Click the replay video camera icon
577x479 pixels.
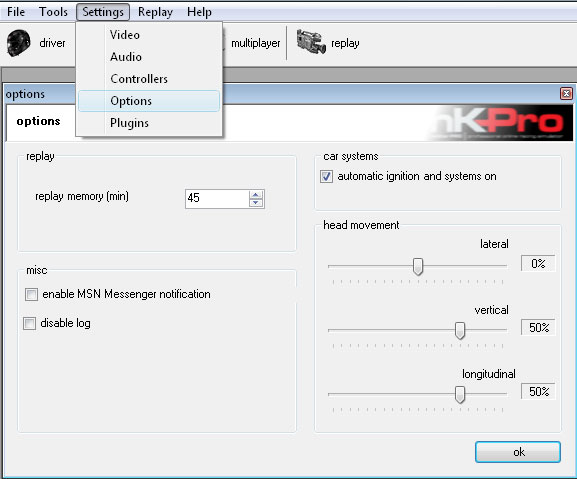(x=311, y=42)
